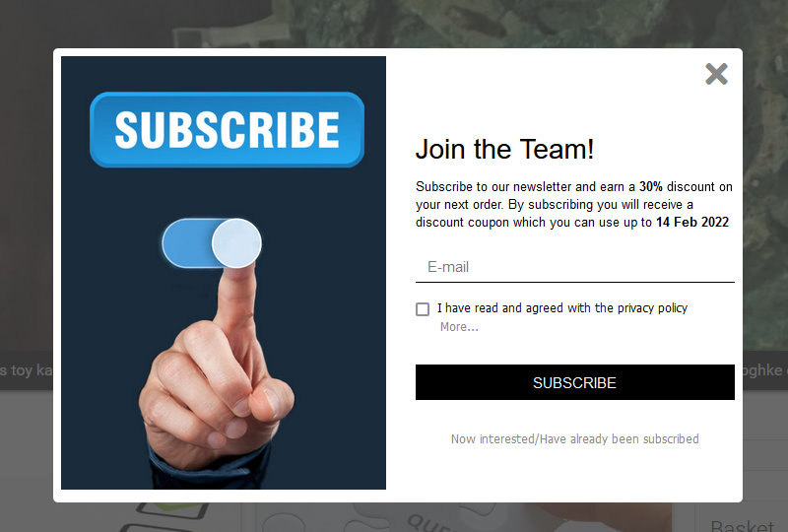Click the dimmed 'QUE' thumbnail below the popup
Image resolution: width=788 pixels, height=532 pixels.
click(427, 522)
